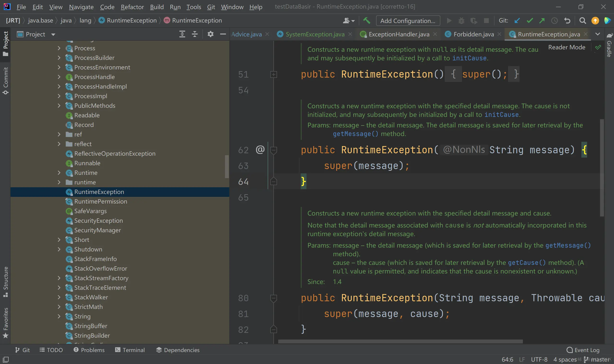Open the Project view dropdown arrow
Screen dimensions: 614x364
(x=53, y=34)
